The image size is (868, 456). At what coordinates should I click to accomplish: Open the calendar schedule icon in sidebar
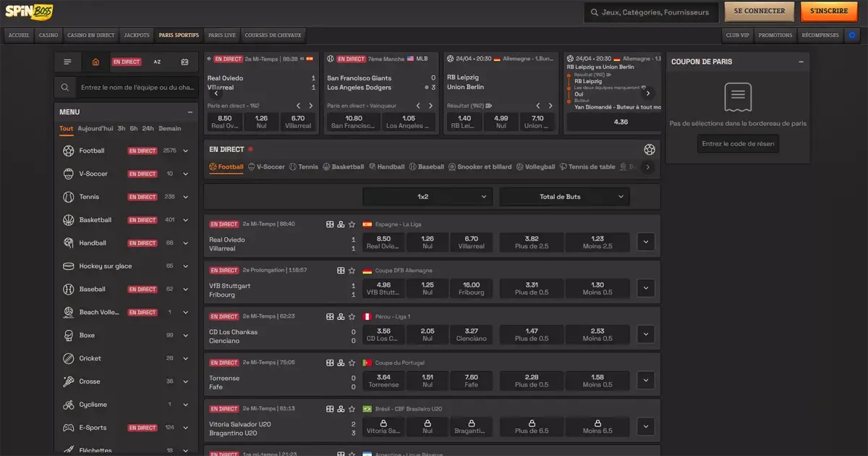184,62
